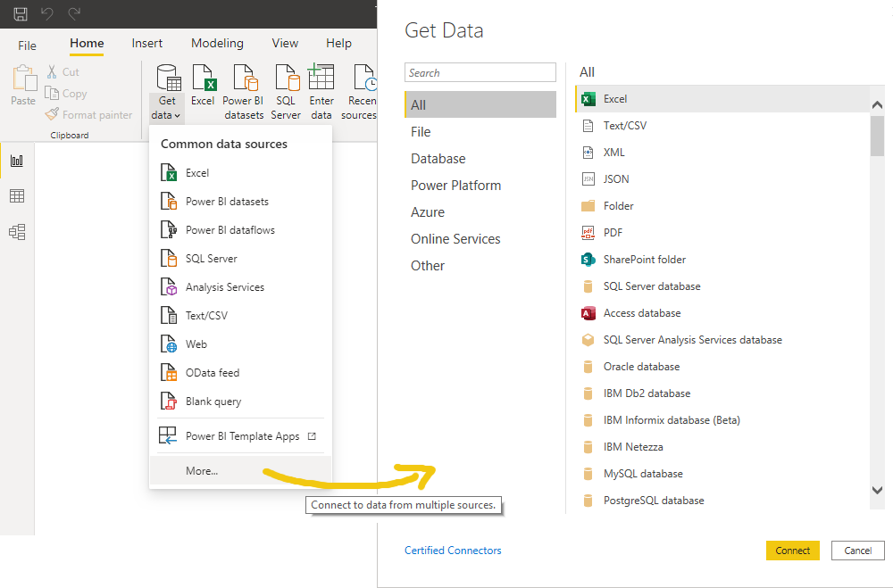The height and width of the screenshot is (588, 893).
Task: Select Web from common data sources
Action: click(x=196, y=344)
